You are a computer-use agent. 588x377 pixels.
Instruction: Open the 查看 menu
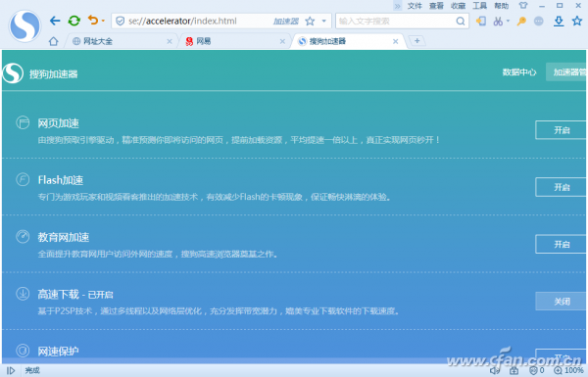pyautogui.click(x=436, y=6)
